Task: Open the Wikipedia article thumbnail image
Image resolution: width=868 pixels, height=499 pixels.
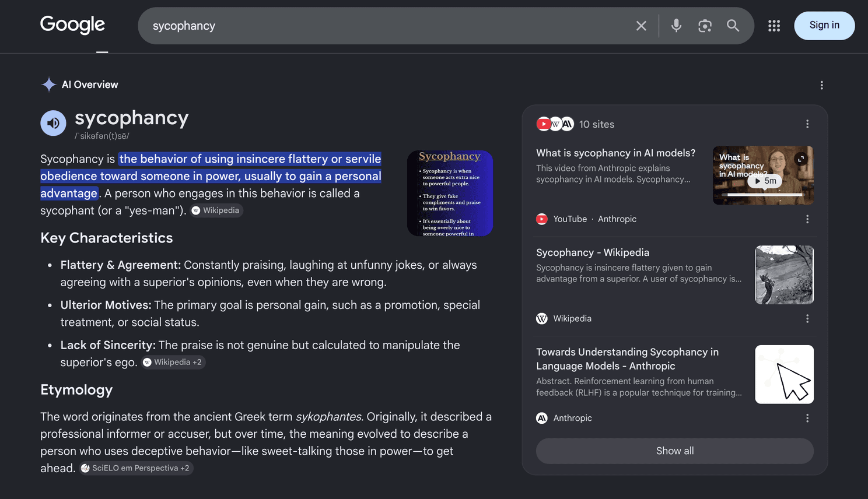Action: coord(784,275)
